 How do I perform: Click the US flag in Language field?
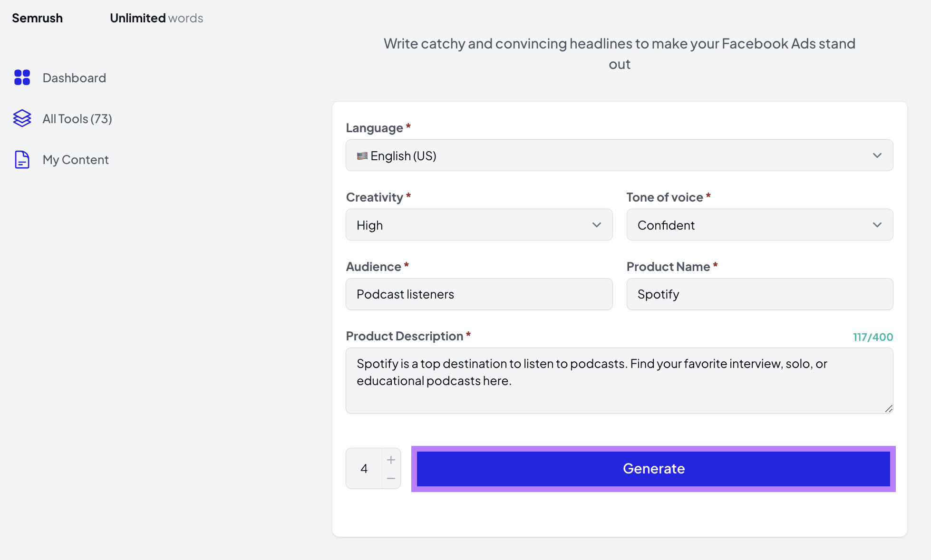pyautogui.click(x=362, y=156)
